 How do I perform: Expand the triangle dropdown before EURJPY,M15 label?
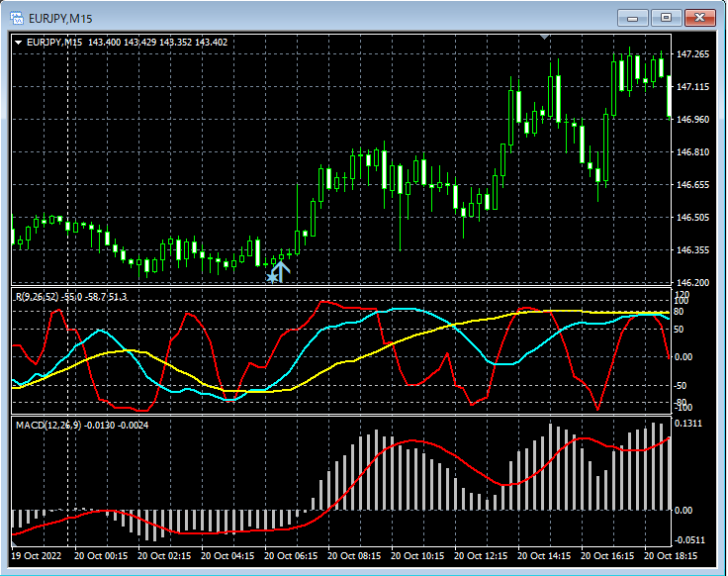pos(19,43)
